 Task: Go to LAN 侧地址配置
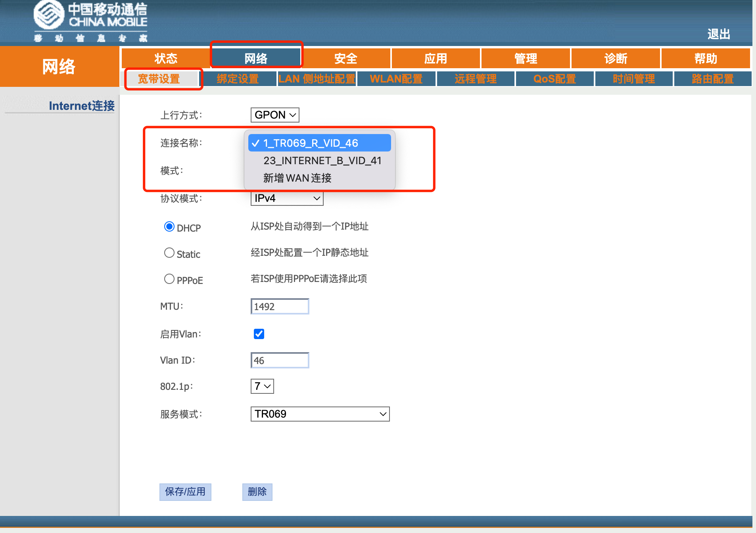click(317, 79)
